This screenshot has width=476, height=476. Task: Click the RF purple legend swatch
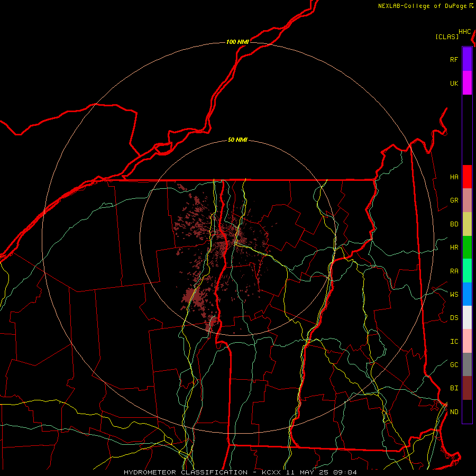[467, 59]
